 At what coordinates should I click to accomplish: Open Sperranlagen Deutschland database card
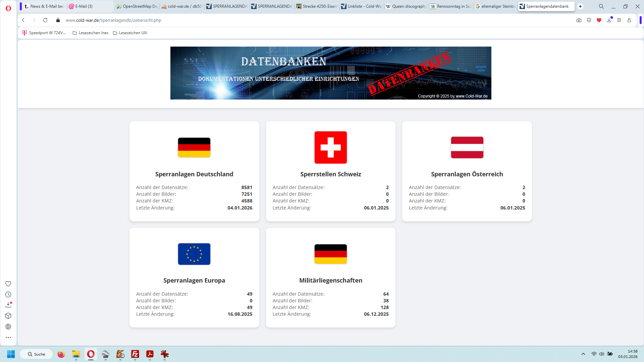click(194, 174)
